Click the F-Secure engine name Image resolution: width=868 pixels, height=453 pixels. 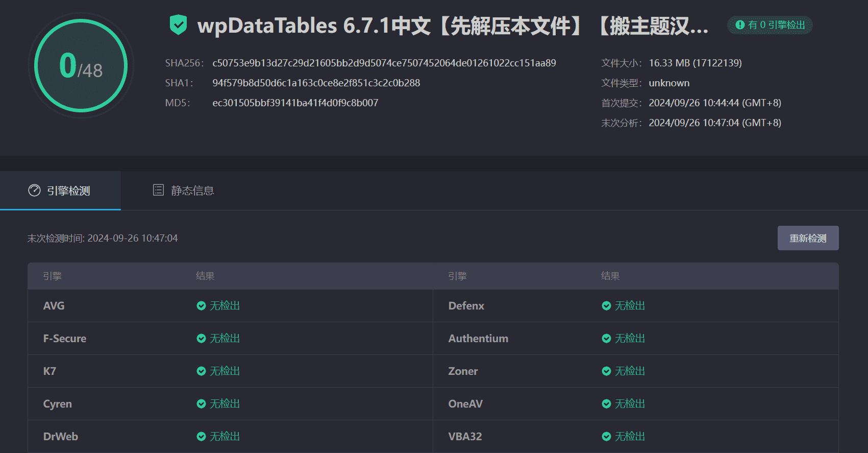(x=65, y=338)
